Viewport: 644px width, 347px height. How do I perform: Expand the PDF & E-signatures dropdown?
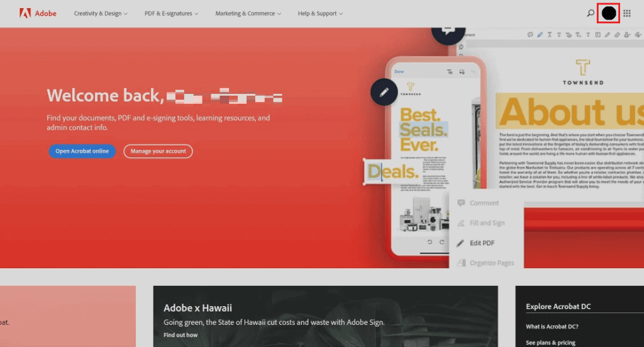[171, 13]
